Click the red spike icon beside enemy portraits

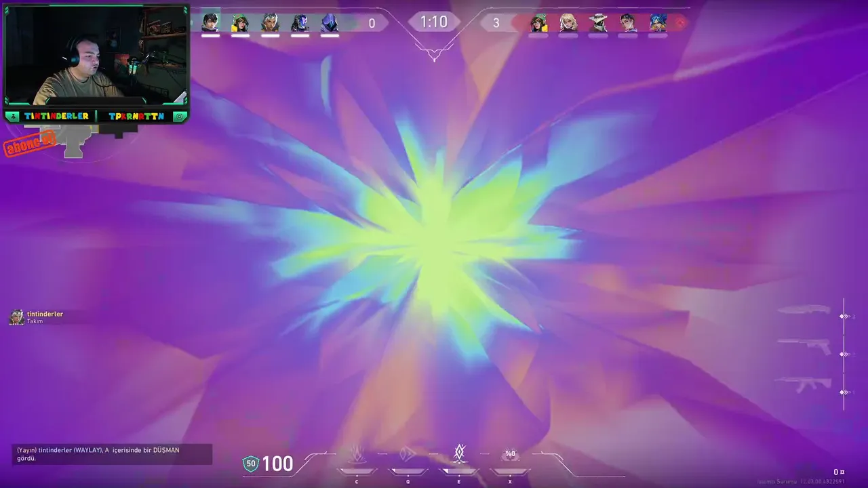680,22
